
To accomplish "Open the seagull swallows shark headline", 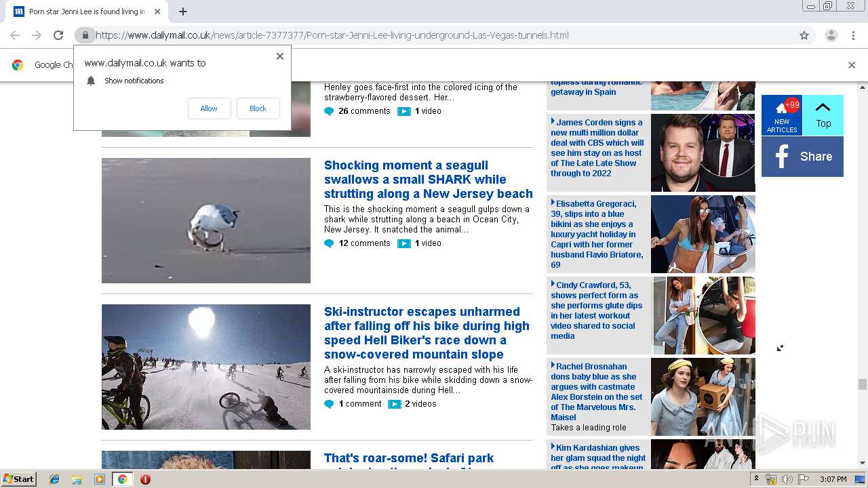I will pos(428,180).
